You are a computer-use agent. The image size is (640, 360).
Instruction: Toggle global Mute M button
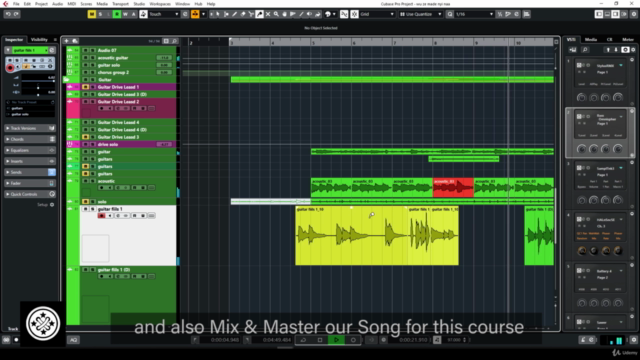tap(92, 14)
